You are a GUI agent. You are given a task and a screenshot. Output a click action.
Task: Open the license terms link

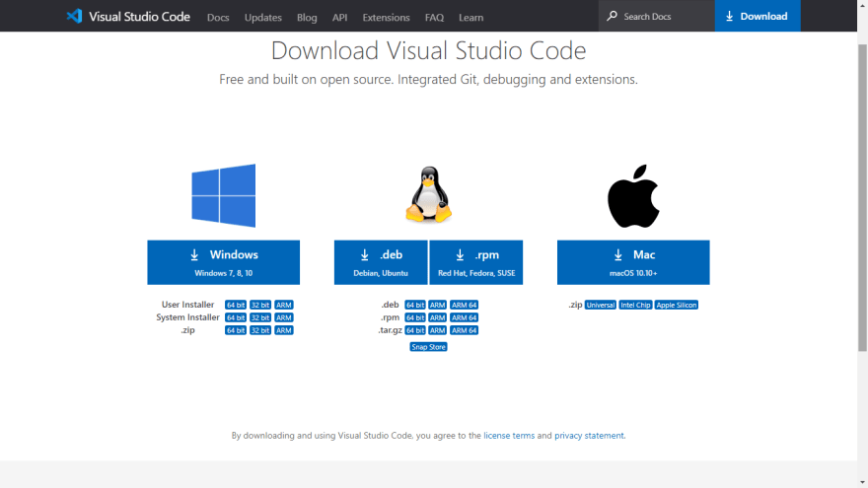pos(509,436)
